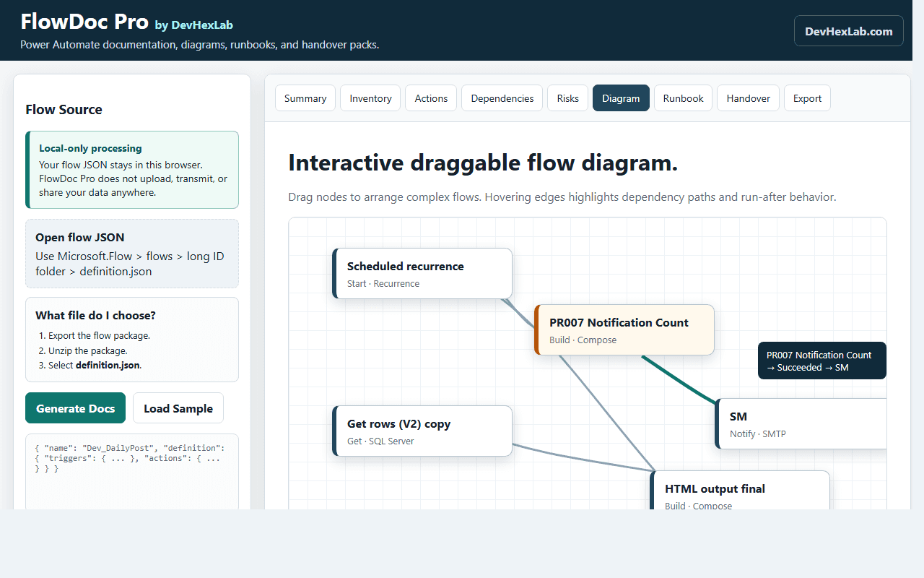924x578 pixels.
Task: Click into the flow JSON text area
Action: point(132,471)
